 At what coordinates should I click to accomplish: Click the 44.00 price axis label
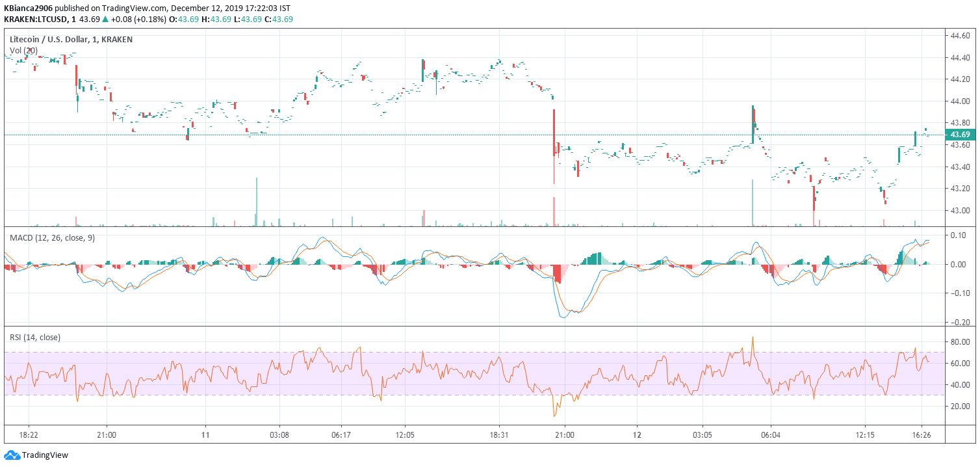(960, 101)
